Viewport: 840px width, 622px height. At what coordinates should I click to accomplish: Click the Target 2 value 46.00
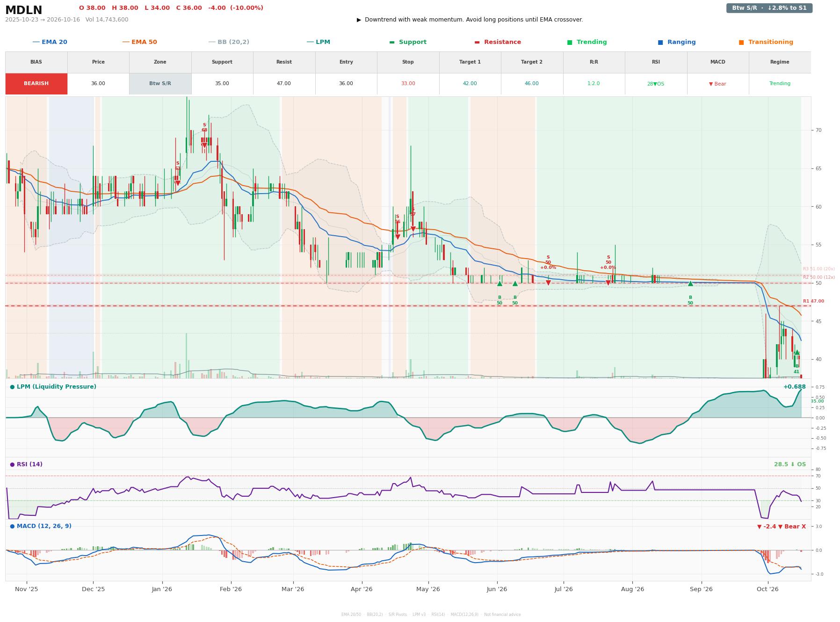pos(532,84)
